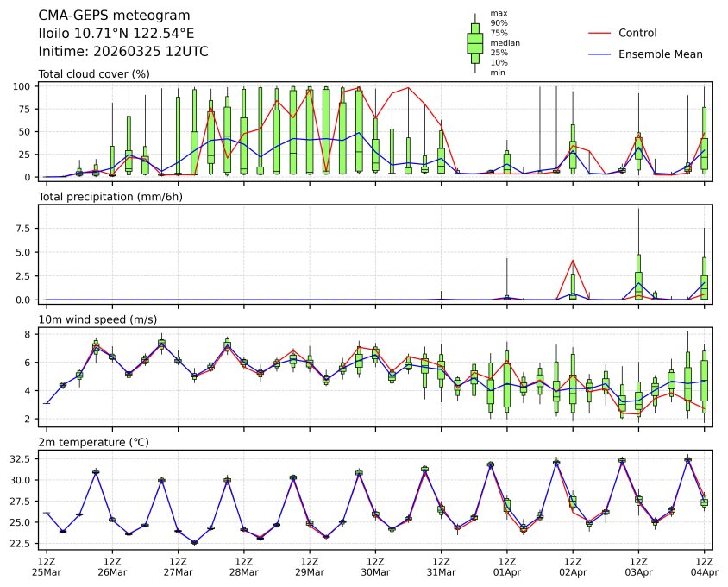
Task: Select the Control legend label
Action: tap(637, 33)
